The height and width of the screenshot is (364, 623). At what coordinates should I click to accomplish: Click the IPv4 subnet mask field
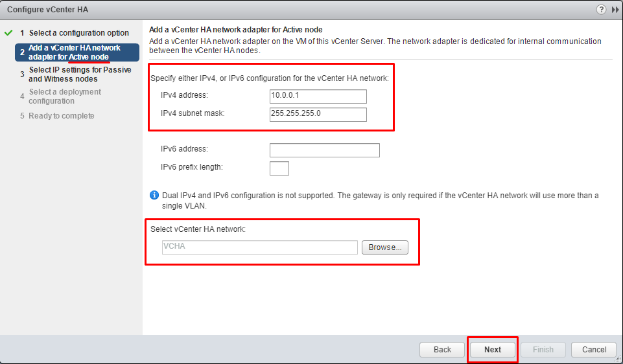point(318,115)
